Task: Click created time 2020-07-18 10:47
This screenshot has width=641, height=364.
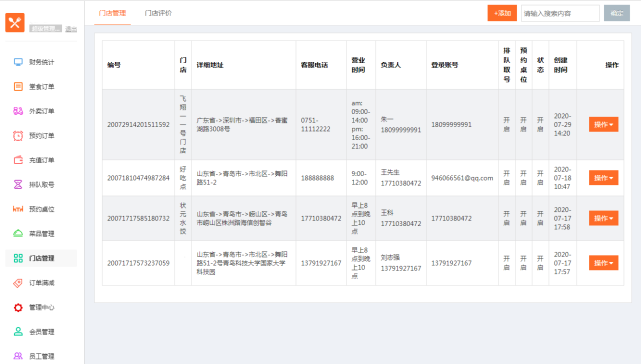Action: tap(563, 178)
